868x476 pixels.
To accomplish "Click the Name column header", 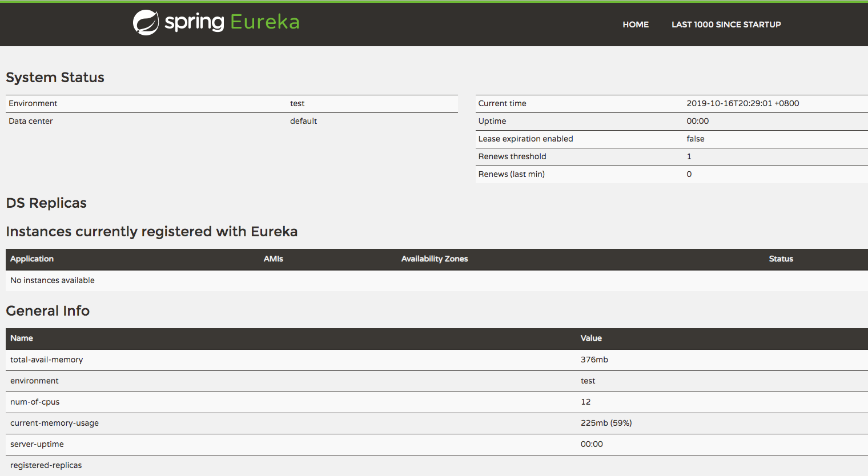I will pos(22,338).
